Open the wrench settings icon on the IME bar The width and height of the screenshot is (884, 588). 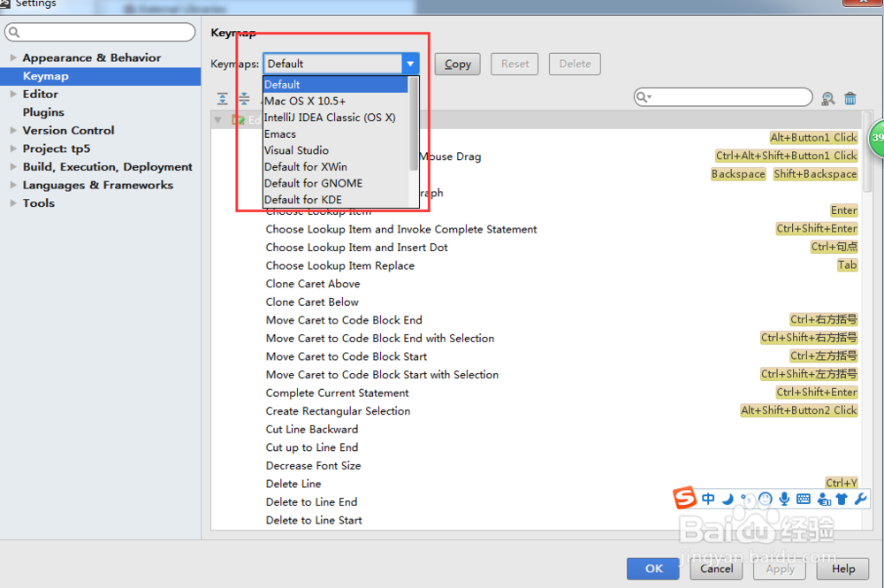(x=860, y=499)
